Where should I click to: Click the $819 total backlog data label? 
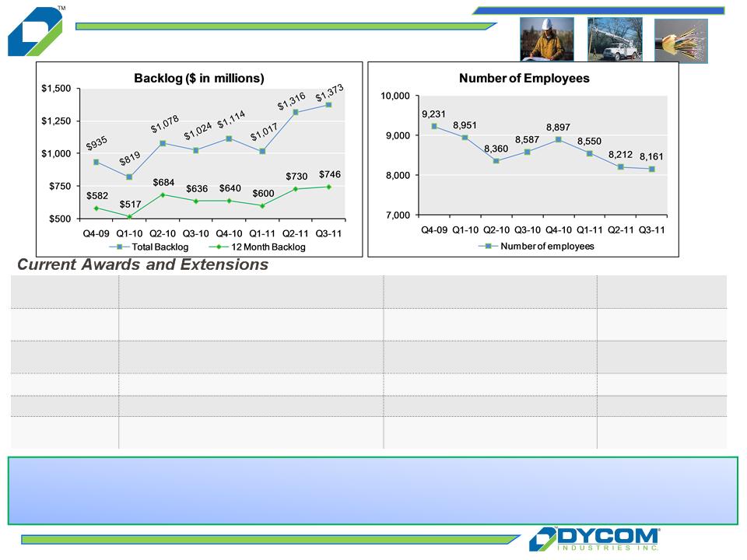[x=130, y=158]
